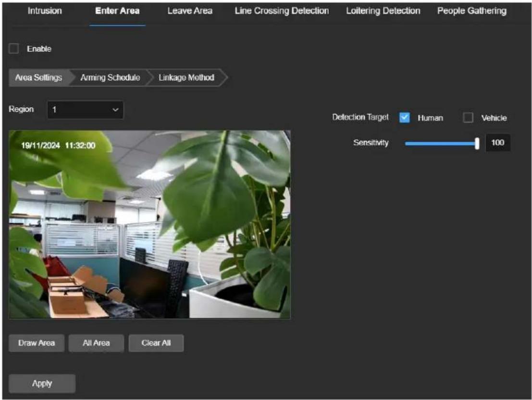The height and width of the screenshot is (400, 532).
Task: Go to Line Crossing Detection tab
Action: point(282,11)
